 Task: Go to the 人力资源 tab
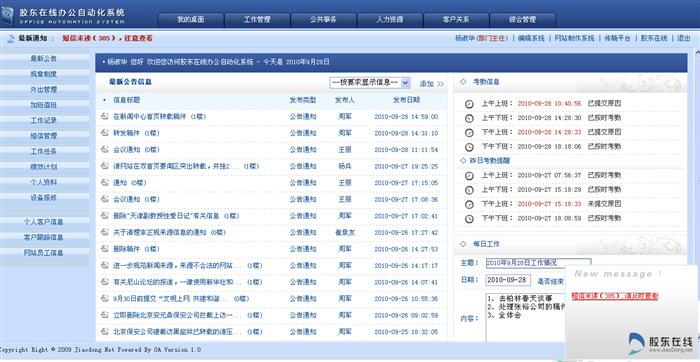pos(389,20)
